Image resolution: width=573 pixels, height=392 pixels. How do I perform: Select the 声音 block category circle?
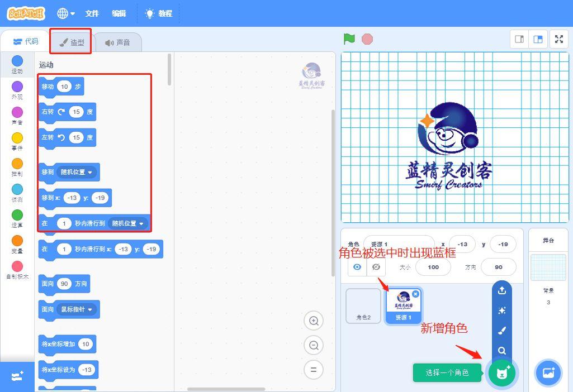(17, 112)
